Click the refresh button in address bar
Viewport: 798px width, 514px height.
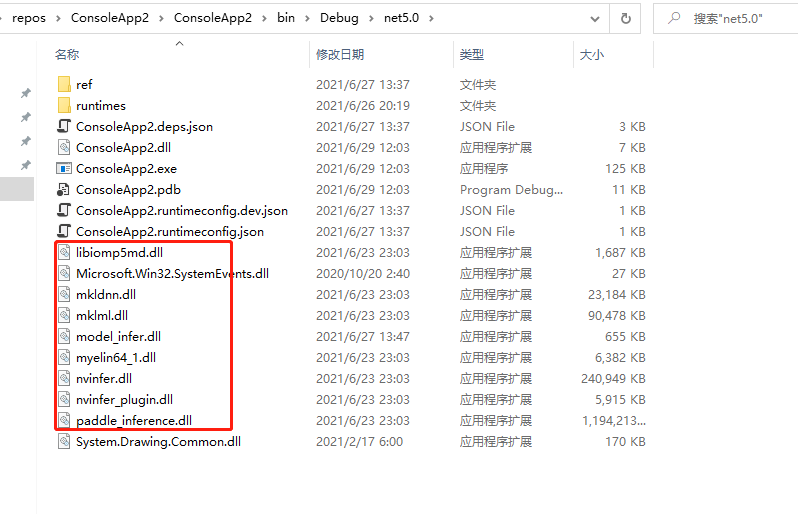click(626, 18)
